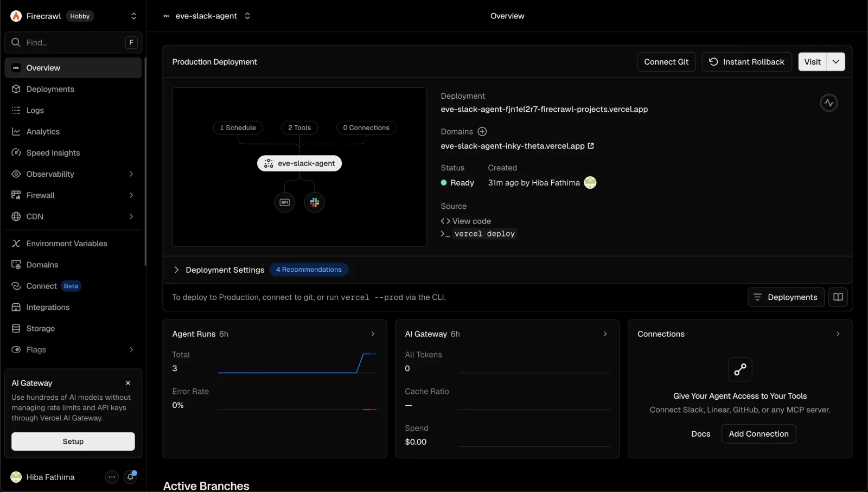868x492 pixels.
Task: Click the Docs link in Connections
Action: point(701,434)
